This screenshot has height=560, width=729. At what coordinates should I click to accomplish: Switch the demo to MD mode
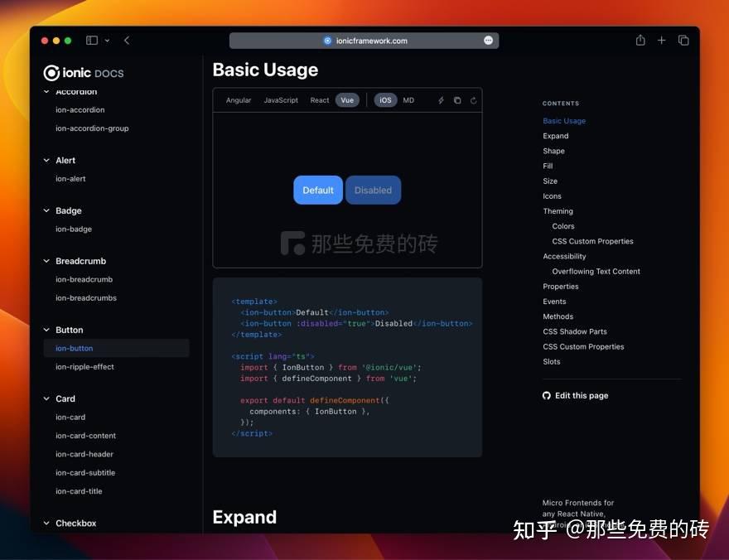click(x=408, y=99)
